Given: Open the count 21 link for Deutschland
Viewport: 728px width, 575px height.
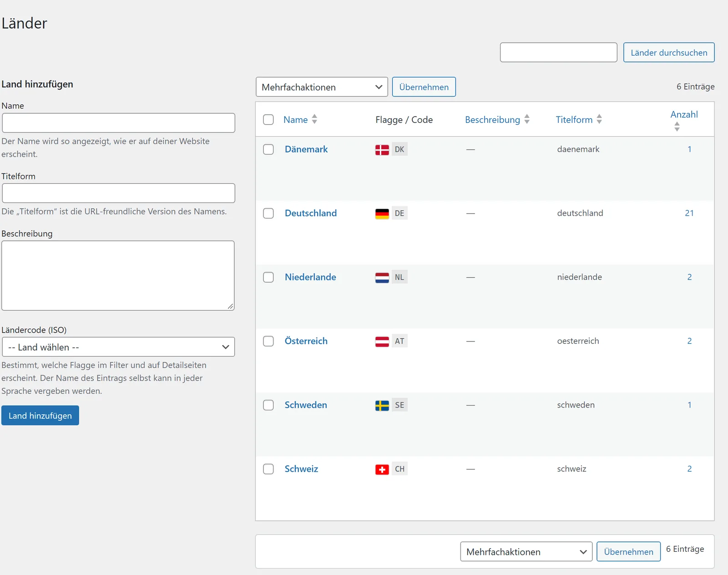Looking at the screenshot, I should [689, 213].
